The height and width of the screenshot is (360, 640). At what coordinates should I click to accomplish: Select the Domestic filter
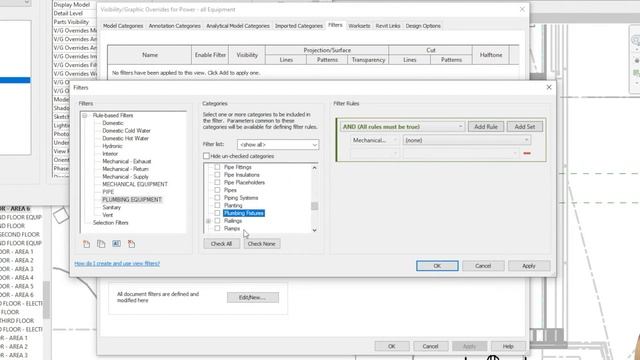[113, 123]
